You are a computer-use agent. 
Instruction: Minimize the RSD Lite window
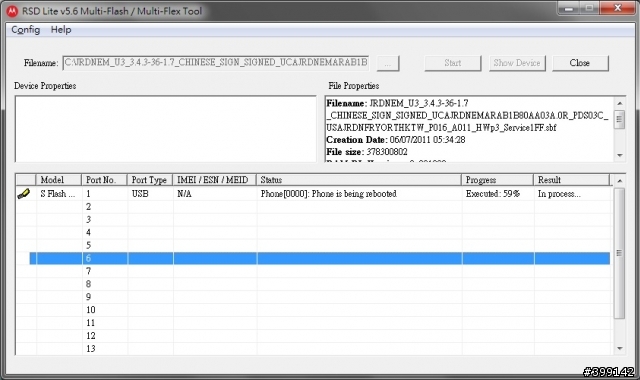(x=569, y=8)
